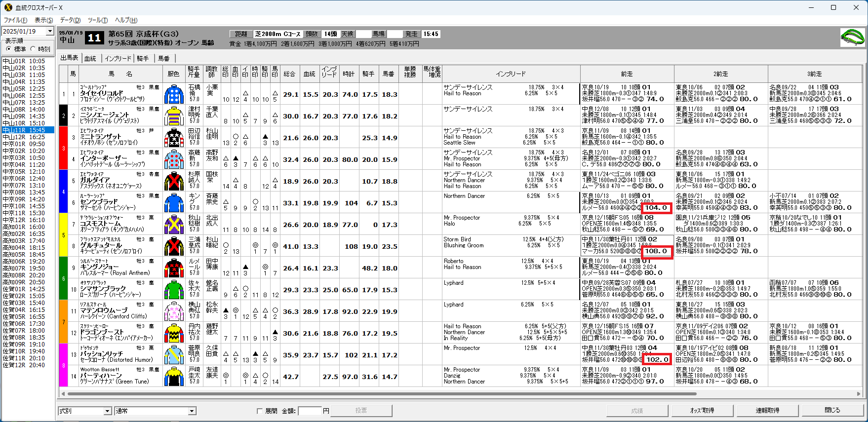
Task: Switch to the 騎手 tab
Action: click(x=143, y=58)
